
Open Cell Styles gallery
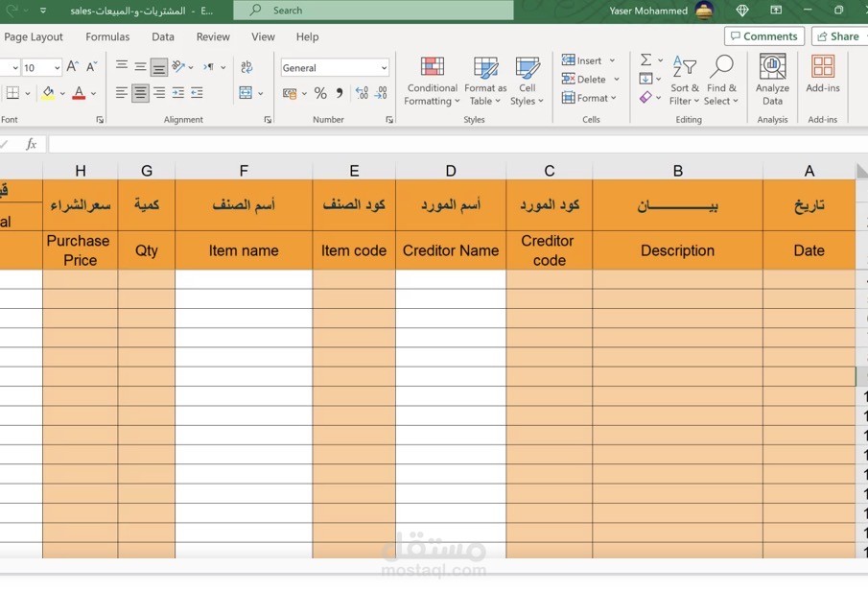tap(527, 81)
